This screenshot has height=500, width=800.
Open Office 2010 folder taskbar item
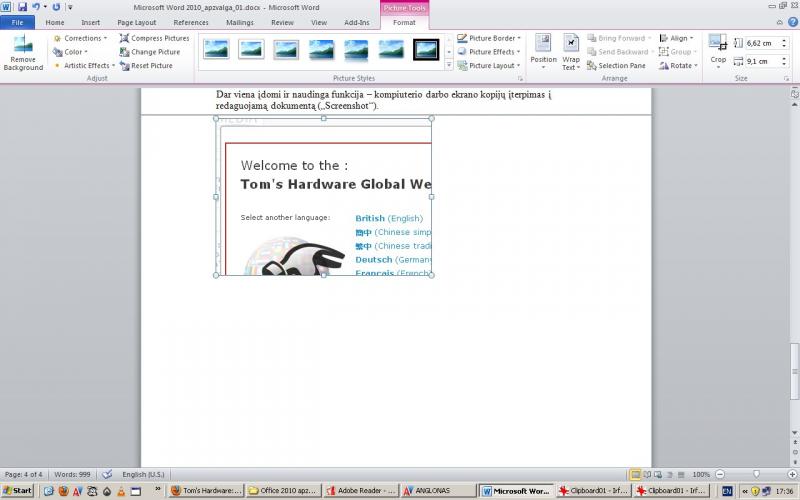[x=283, y=491]
